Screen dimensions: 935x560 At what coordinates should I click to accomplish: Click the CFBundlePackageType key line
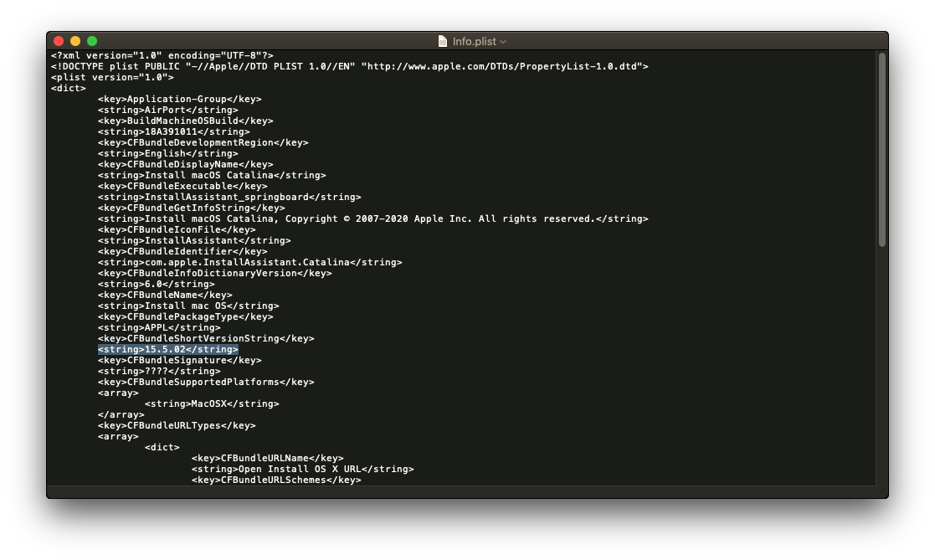click(x=186, y=316)
